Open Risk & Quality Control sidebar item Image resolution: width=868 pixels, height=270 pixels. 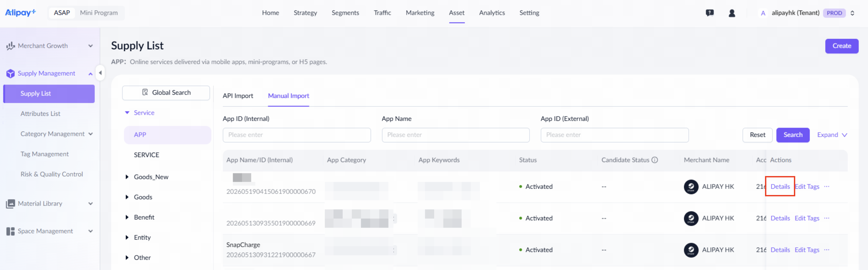pyautogui.click(x=51, y=174)
